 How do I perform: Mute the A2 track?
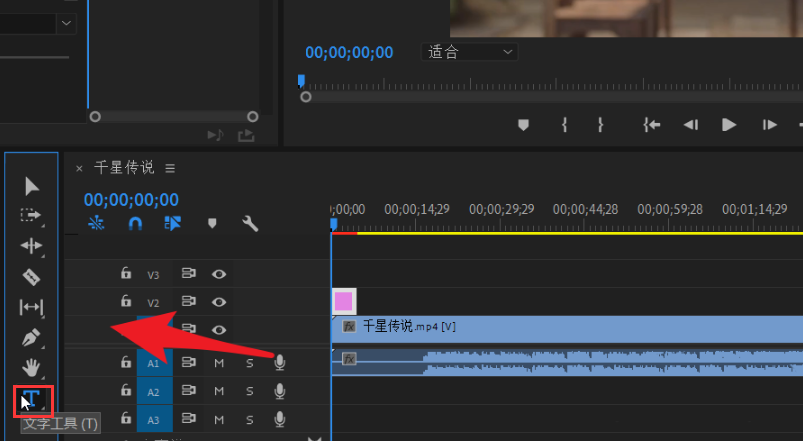[219, 391]
